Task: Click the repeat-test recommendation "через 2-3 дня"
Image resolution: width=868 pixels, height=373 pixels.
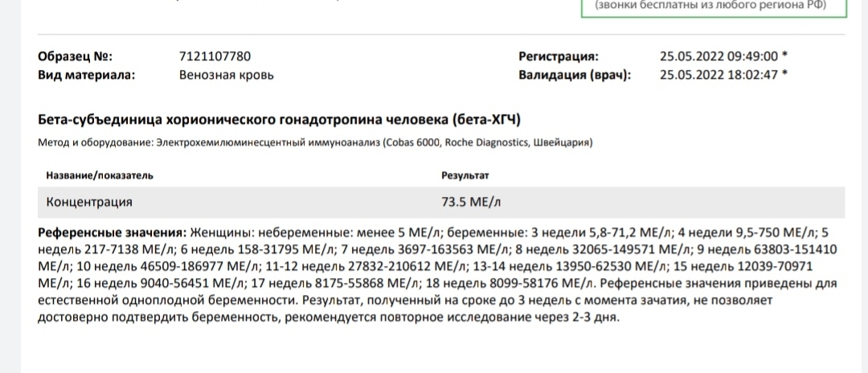Action: click(x=579, y=317)
